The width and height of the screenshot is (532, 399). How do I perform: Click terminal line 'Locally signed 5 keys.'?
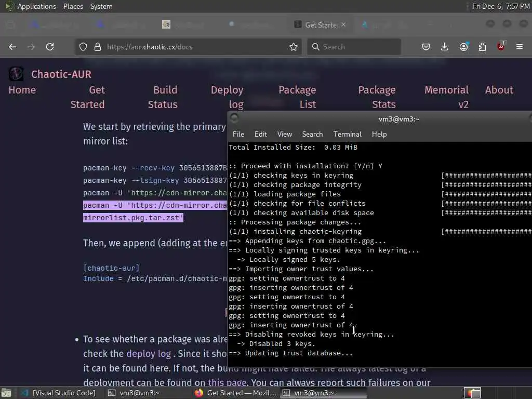tap(288, 260)
